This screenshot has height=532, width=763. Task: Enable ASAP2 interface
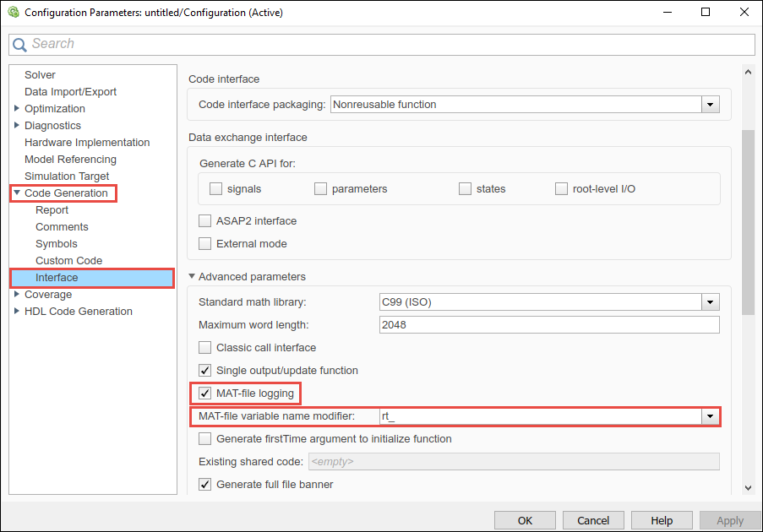[x=204, y=220]
